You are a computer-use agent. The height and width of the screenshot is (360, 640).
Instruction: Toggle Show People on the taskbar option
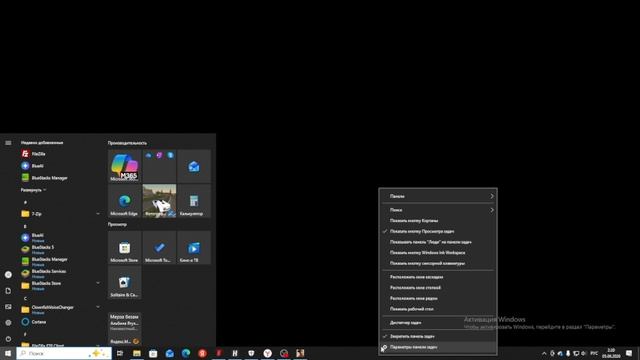[438, 242]
